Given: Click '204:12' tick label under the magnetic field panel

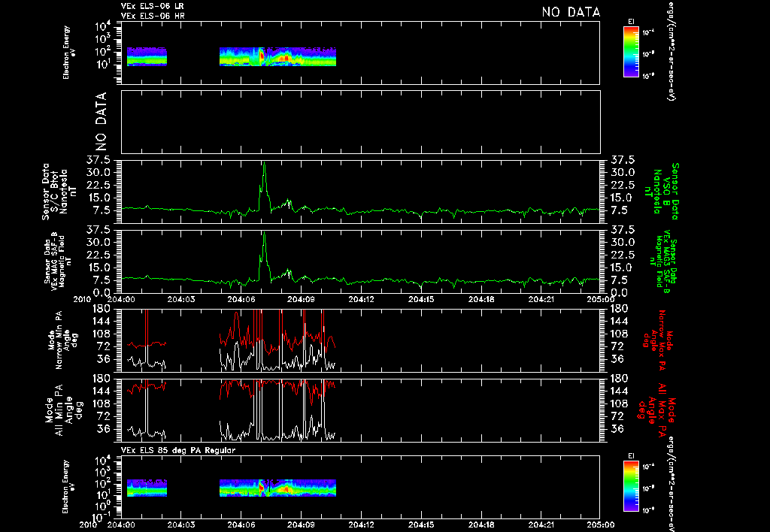Looking at the screenshot, I should (361, 299).
